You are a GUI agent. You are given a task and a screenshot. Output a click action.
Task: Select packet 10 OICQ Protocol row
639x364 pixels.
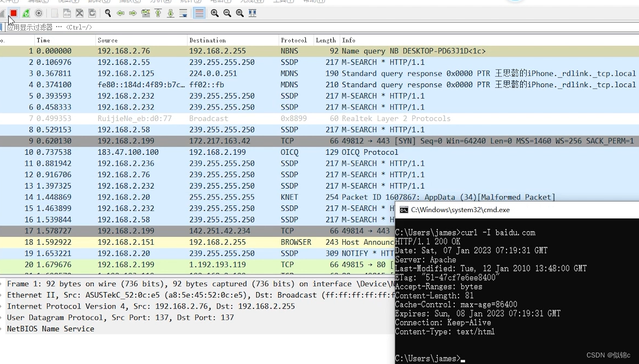[319, 152]
